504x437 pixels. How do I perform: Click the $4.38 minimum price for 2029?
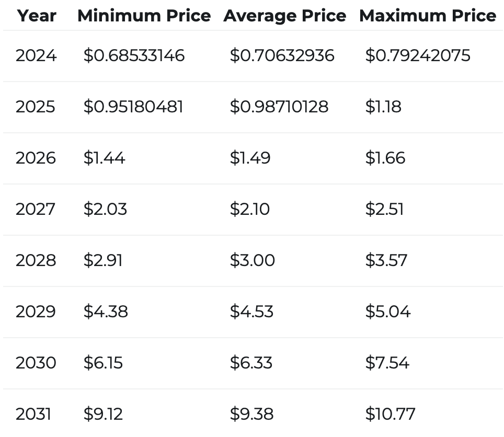106,312
